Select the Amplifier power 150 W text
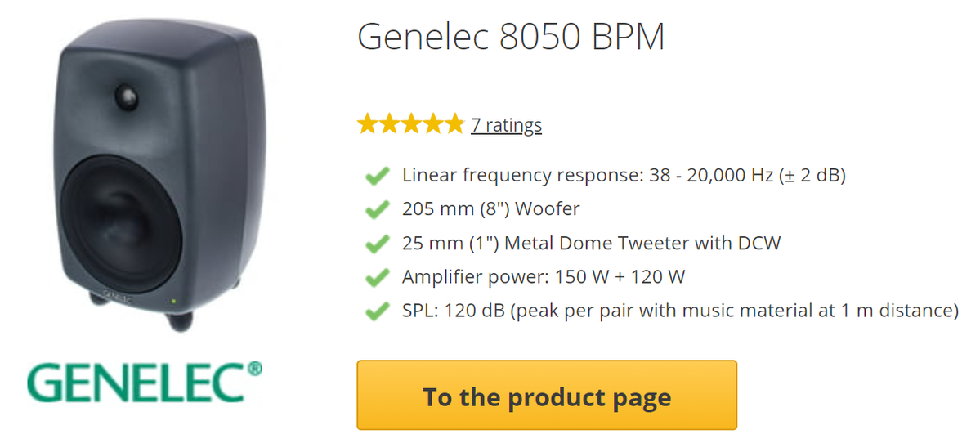The height and width of the screenshot is (439, 980). [x=543, y=277]
